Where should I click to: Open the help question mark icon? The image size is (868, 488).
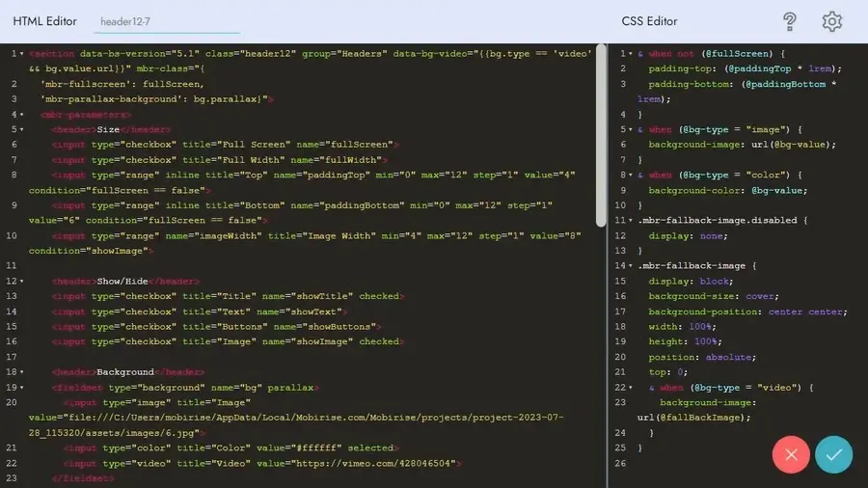pos(789,21)
